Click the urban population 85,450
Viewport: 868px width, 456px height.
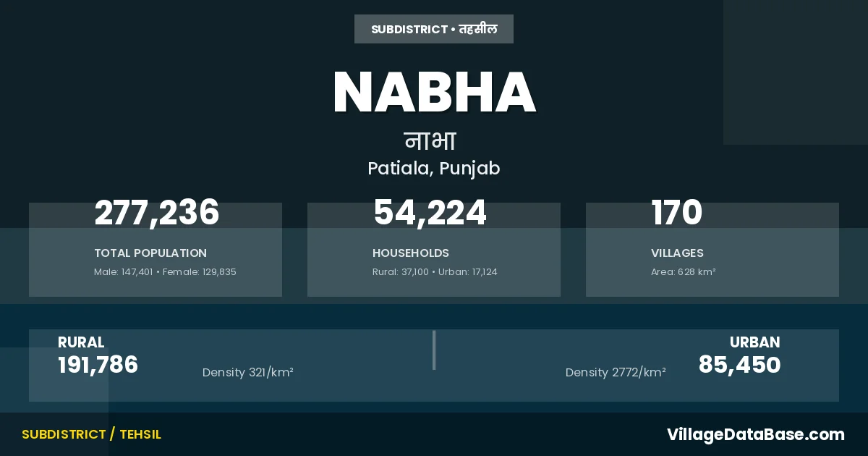point(739,365)
